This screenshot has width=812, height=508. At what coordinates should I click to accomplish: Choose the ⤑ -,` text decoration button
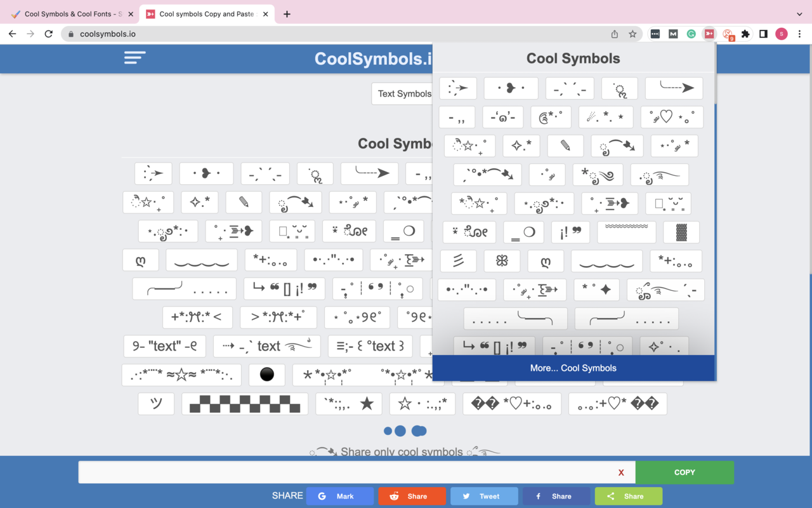tap(267, 346)
